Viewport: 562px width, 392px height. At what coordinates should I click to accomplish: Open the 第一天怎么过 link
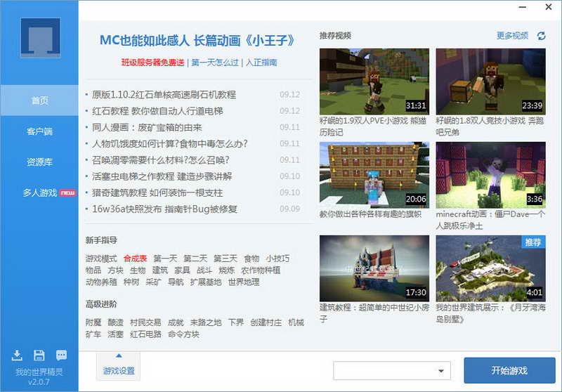[x=215, y=63]
